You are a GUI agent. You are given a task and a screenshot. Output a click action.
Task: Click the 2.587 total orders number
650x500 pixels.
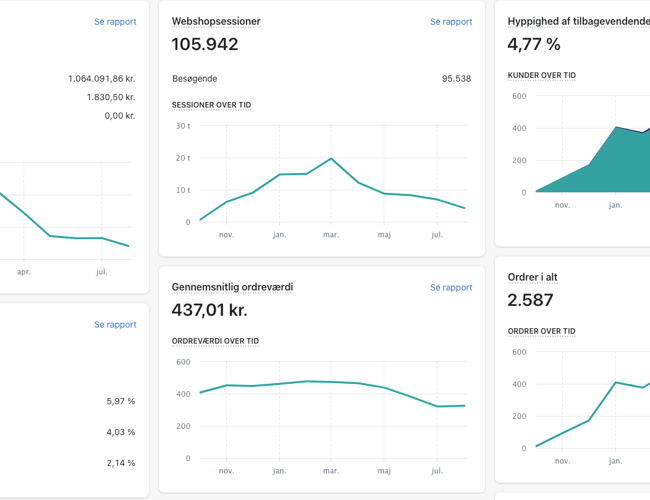pos(530,300)
